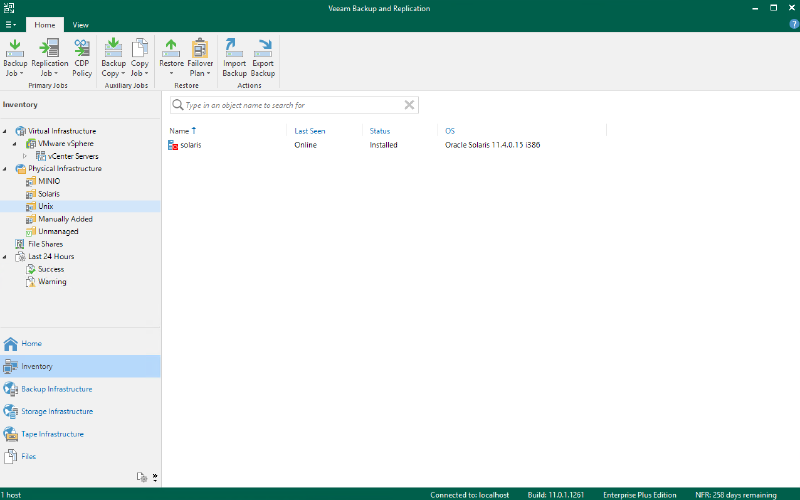
Task: Click the 1 host status text
Action: [11, 495]
